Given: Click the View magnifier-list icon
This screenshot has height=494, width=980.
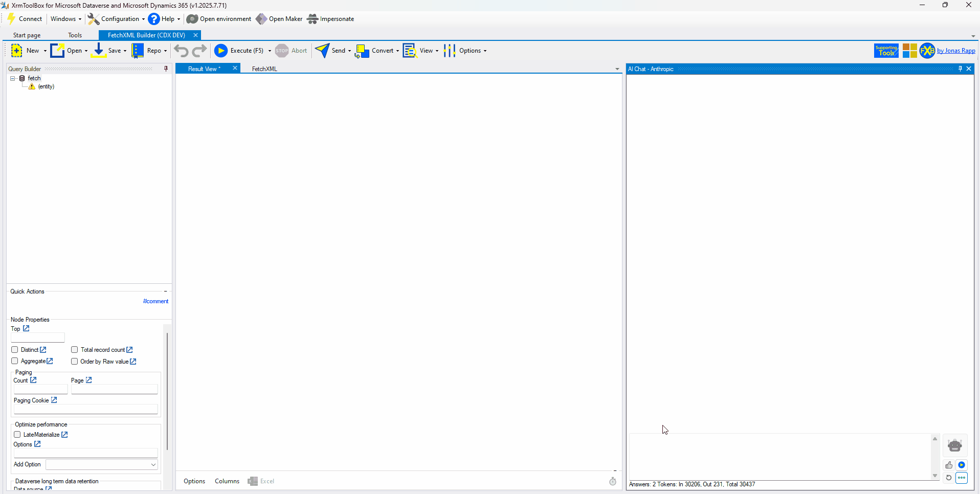Looking at the screenshot, I should (x=410, y=51).
